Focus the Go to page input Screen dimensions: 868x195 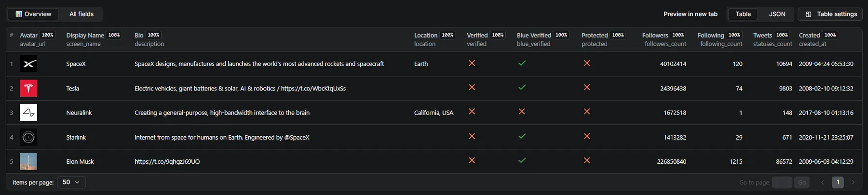pos(782,182)
